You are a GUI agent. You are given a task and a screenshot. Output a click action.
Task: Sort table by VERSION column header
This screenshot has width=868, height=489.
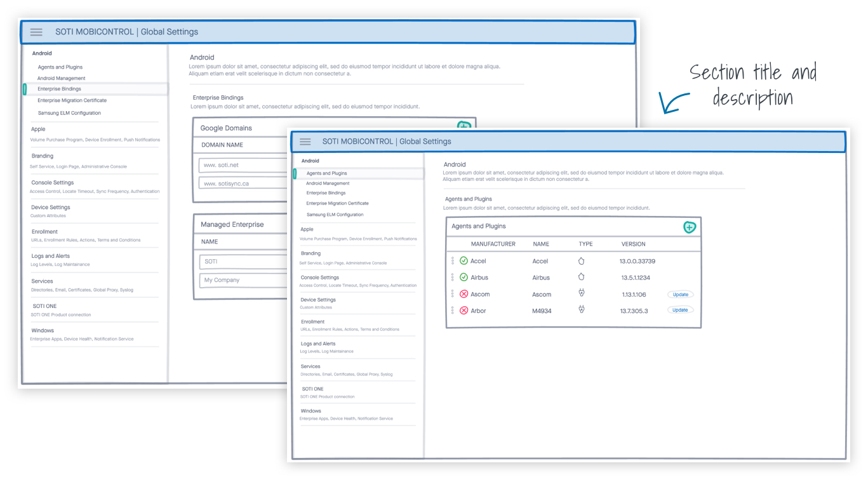(633, 244)
